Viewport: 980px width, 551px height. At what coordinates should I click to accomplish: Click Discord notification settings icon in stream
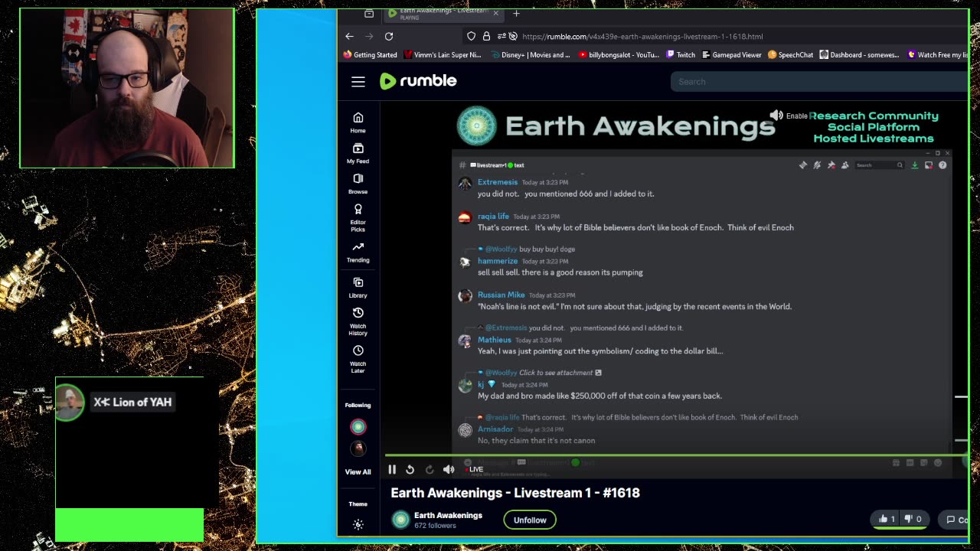pyautogui.click(x=817, y=165)
